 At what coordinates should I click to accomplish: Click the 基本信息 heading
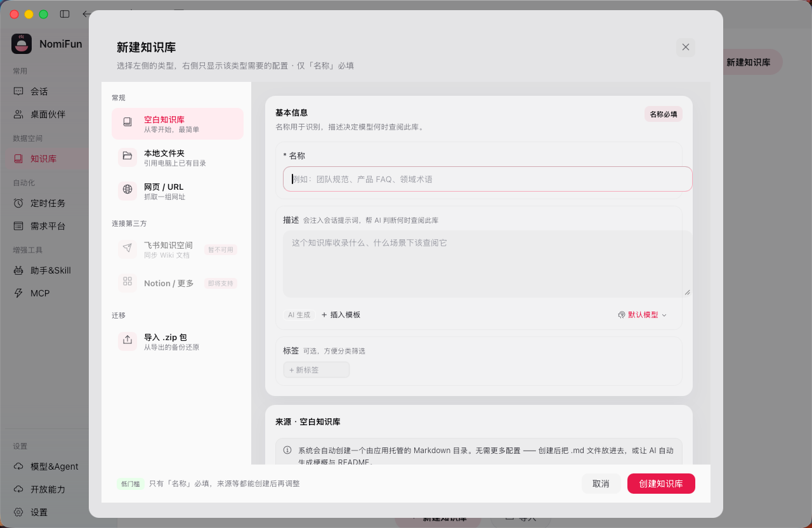[292, 112]
